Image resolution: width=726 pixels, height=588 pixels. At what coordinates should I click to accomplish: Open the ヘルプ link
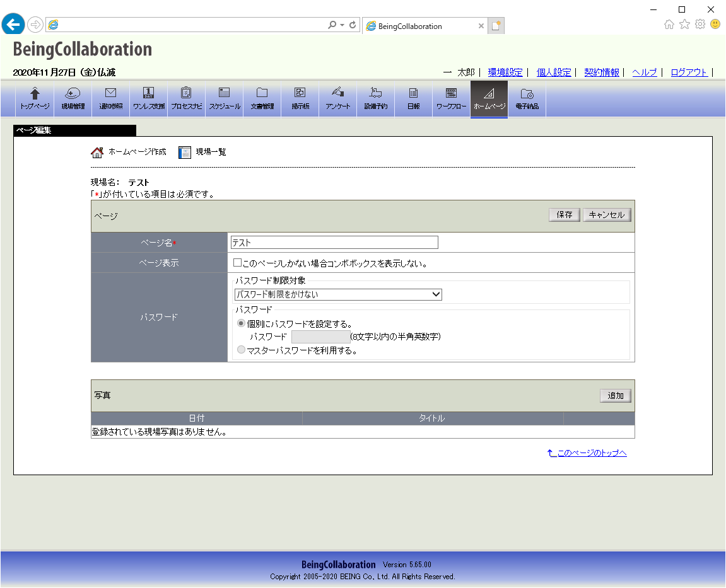[645, 72]
